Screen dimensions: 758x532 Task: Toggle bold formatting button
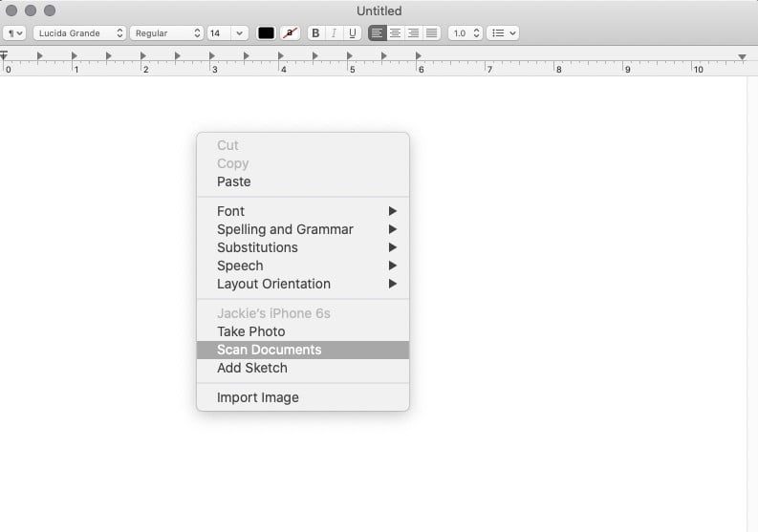[x=315, y=32]
